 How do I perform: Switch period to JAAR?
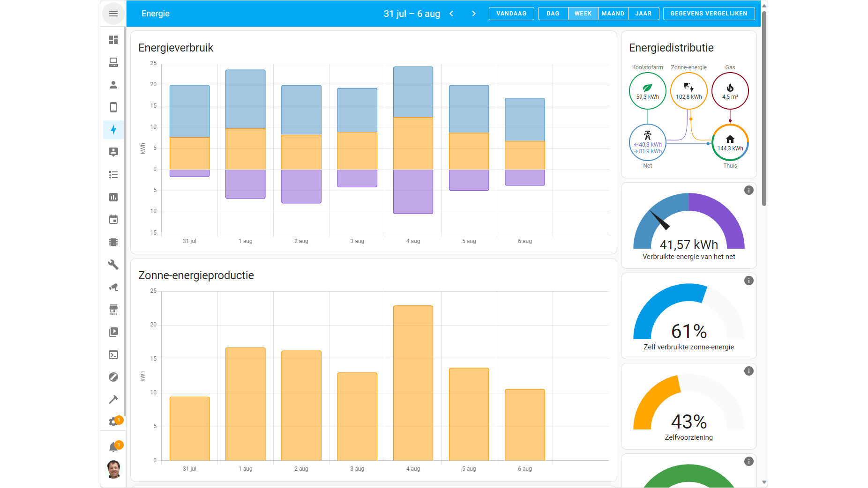[644, 14]
